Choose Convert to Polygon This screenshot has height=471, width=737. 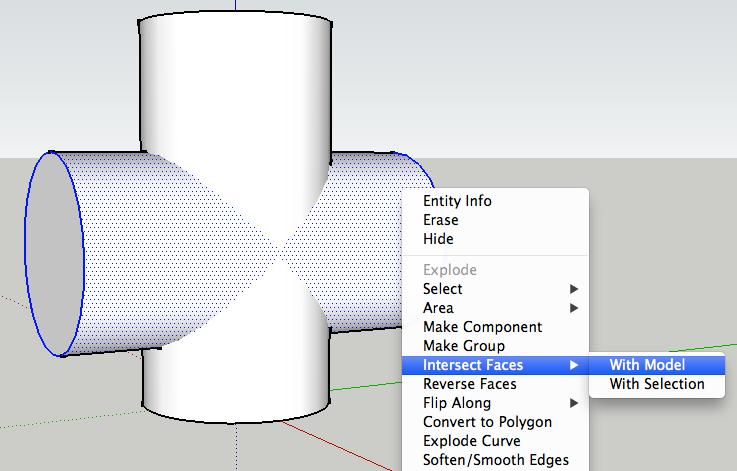tap(495, 422)
